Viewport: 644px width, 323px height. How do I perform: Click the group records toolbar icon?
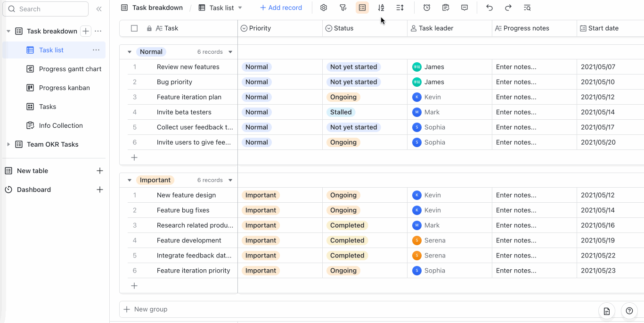click(x=362, y=8)
